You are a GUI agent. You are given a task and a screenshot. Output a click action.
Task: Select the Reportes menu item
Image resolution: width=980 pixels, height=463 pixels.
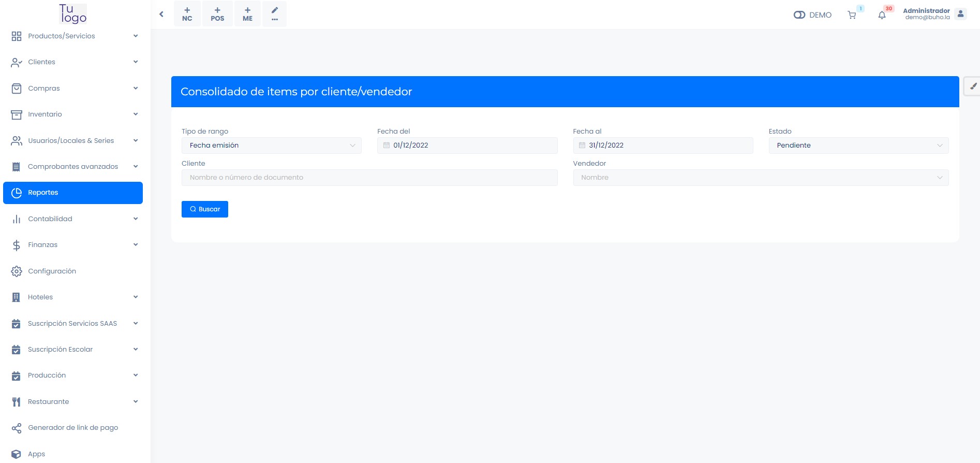tap(72, 193)
